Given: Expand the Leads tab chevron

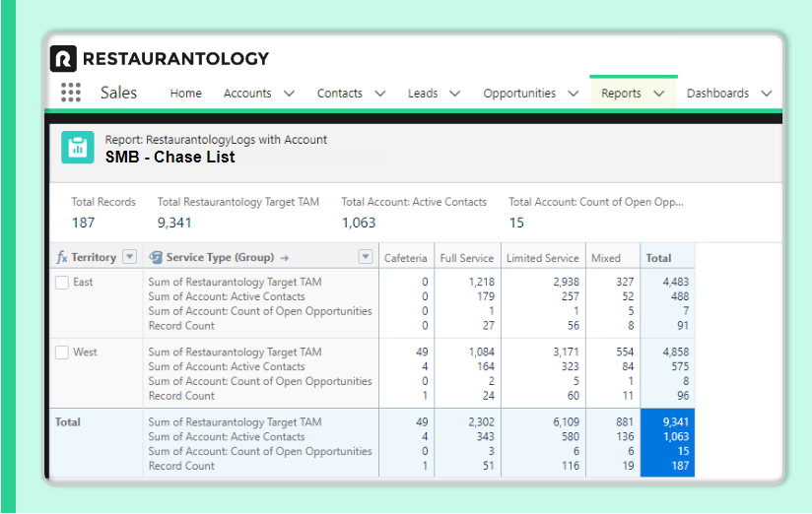Looking at the screenshot, I should coord(454,94).
